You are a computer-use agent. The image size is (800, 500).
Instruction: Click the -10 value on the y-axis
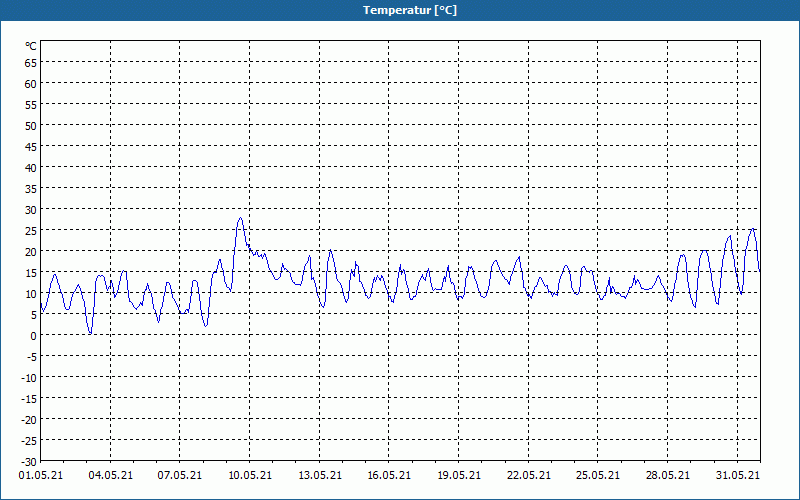(x=29, y=378)
